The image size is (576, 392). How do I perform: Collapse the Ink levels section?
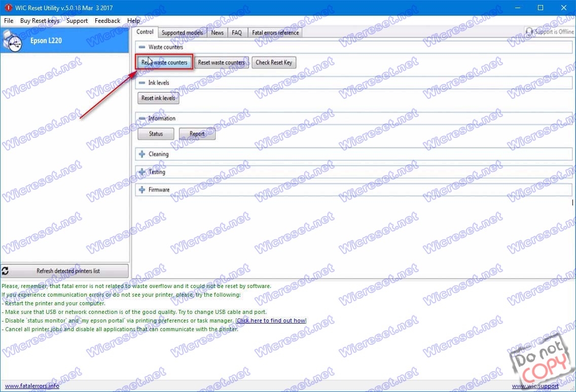tap(142, 83)
